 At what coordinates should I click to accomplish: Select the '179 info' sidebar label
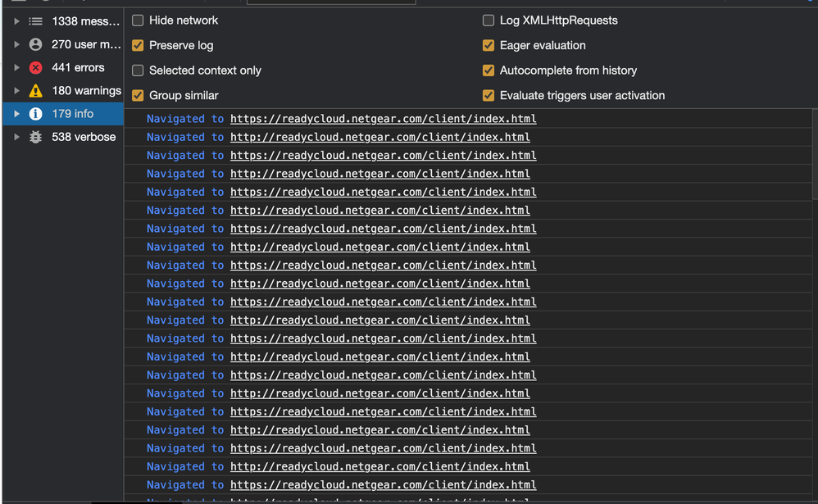pyautogui.click(x=72, y=114)
